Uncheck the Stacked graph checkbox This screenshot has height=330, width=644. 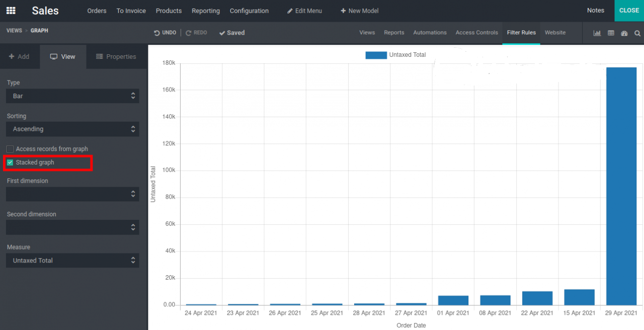click(x=10, y=162)
